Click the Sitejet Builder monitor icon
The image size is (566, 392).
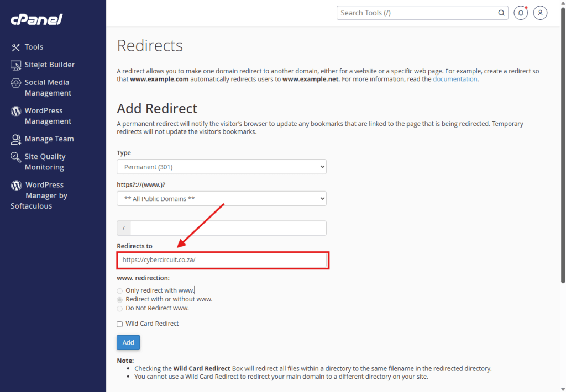click(15, 65)
